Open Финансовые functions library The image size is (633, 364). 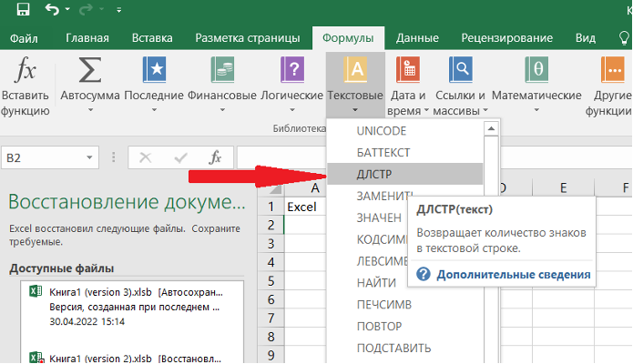click(x=222, y=85)
